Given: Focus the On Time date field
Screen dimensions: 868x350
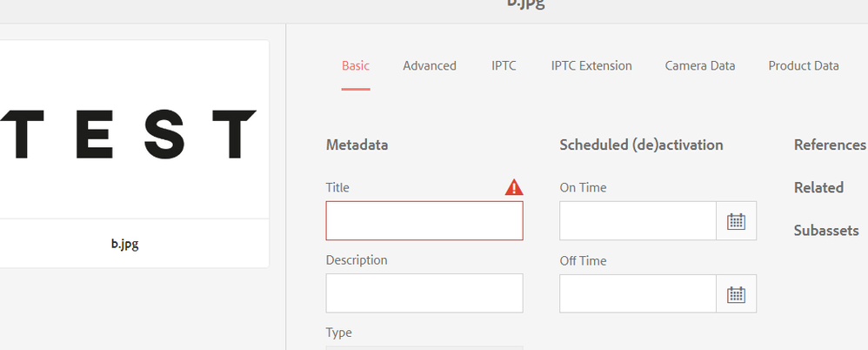Looking at the screenshot, I should tap(638, 221).
